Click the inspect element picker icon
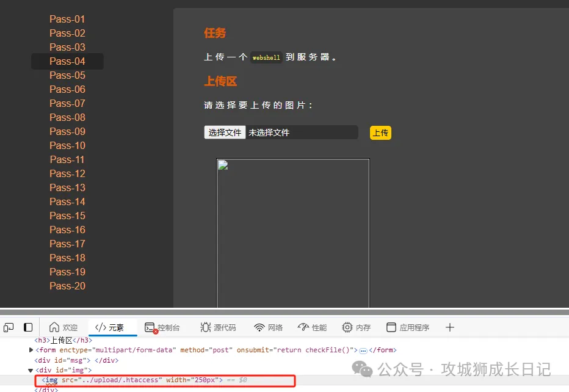Screen dimensions: 569x392 tap(9, 327)
